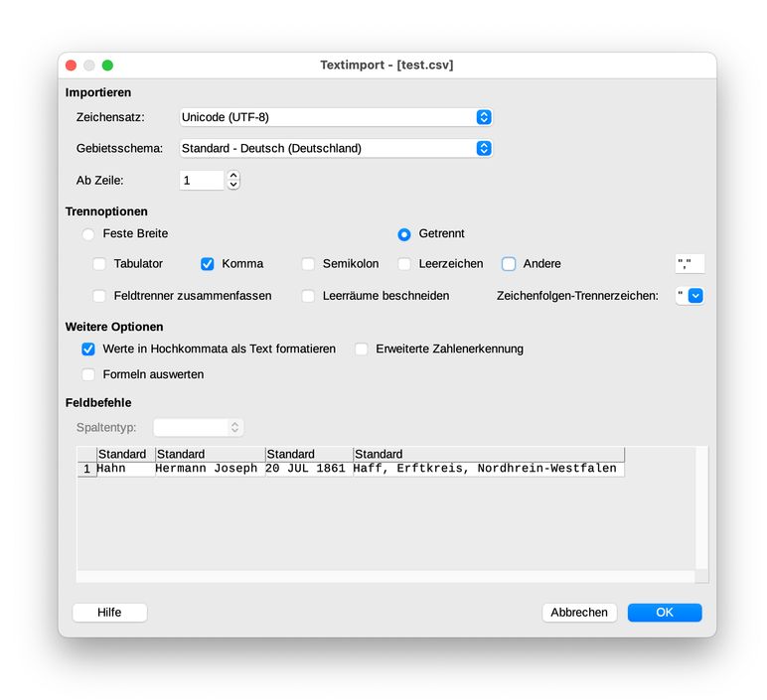Image resolution: width=767 pixels, height=700 pixels.
Task: Click the Hilfe button
Action: [x=109, y=613]
